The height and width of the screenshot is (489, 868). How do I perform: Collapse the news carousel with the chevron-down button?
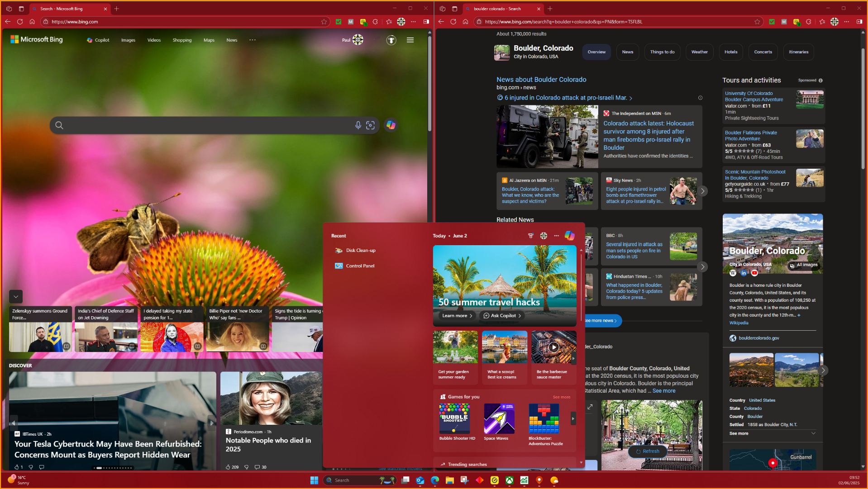click(16, 297)
